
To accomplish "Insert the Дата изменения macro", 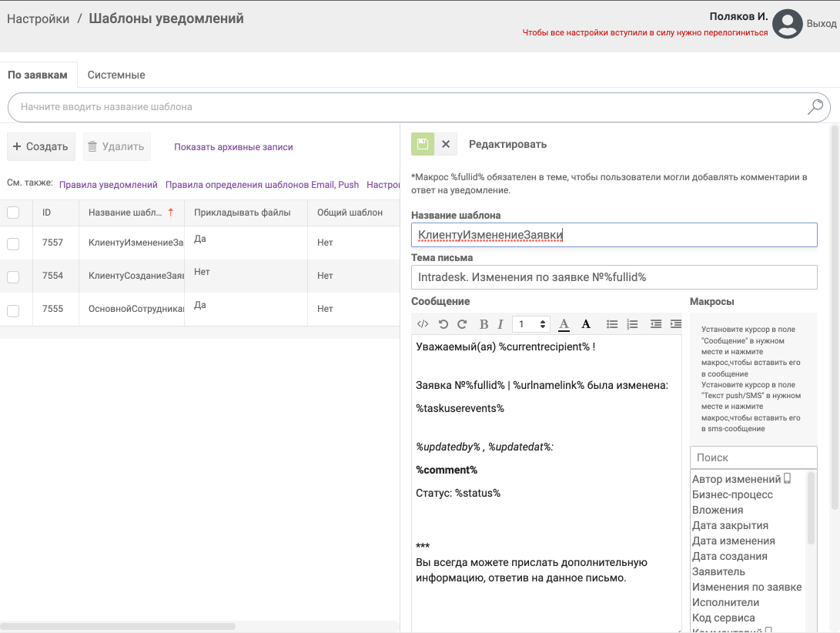I will click(734, 541).
